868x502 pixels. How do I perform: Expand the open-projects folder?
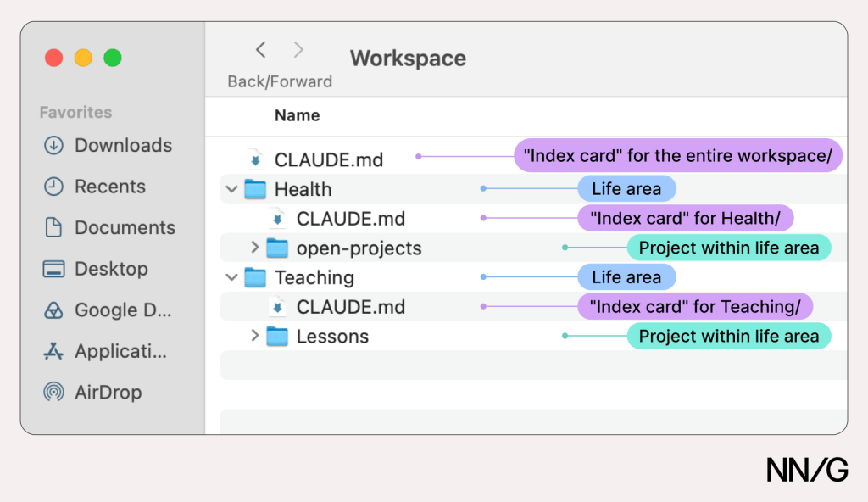click(x=254, y=247)
